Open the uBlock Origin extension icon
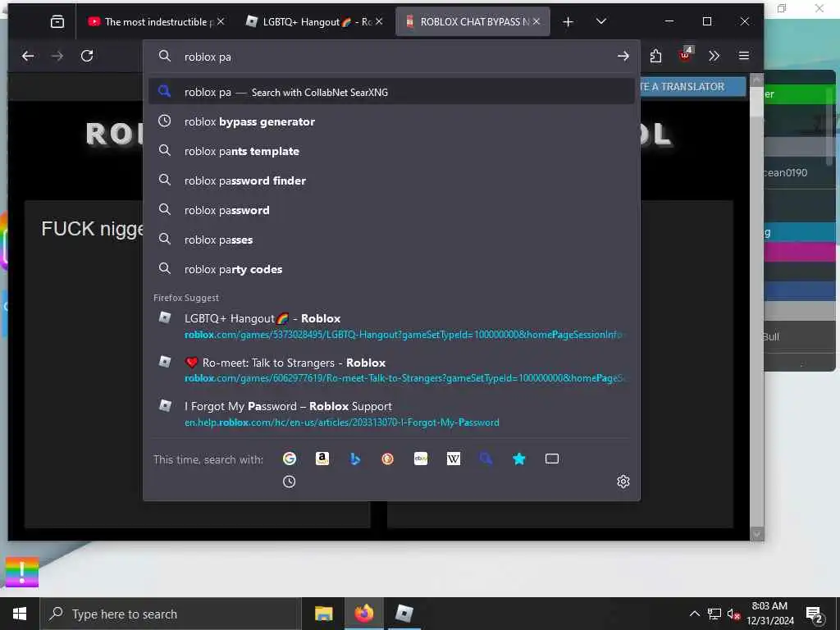This screenshot has height=630, width=840. click(685, 55)
